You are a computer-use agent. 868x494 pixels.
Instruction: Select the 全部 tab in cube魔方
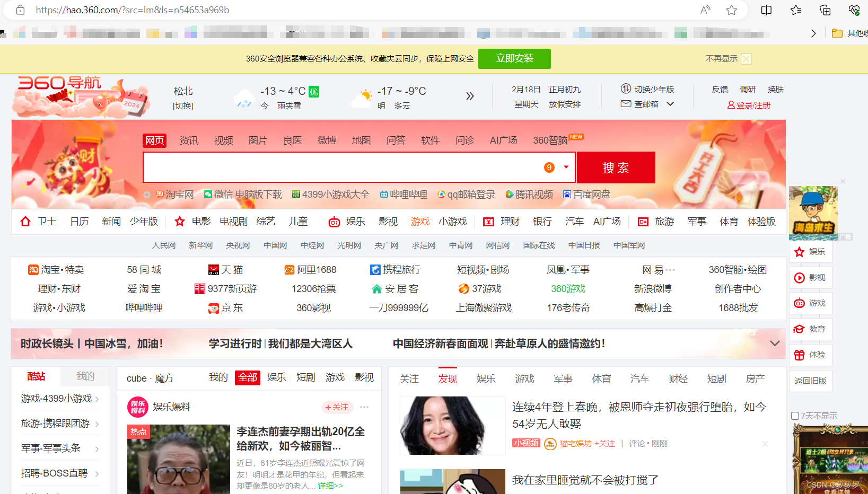(248, 377)
